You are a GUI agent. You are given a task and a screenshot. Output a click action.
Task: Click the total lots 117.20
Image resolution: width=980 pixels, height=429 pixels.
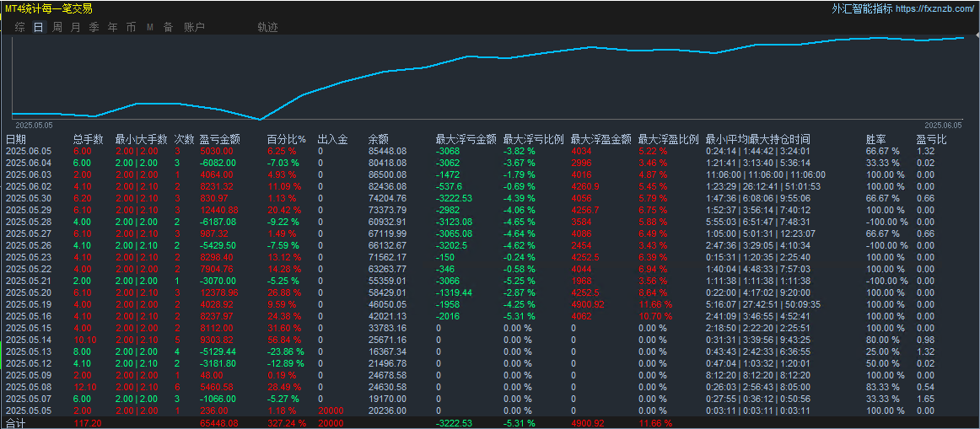click(86, 423)
